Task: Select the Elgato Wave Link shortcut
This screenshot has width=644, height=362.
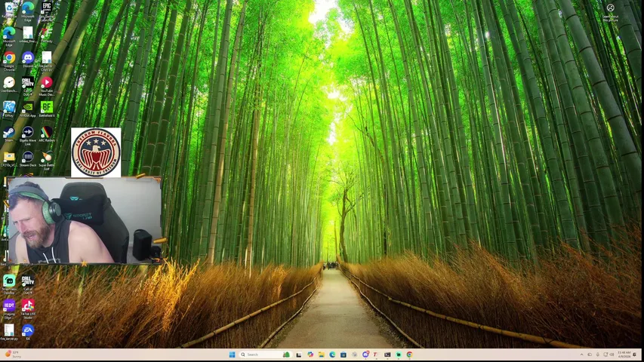Action: 27,136
